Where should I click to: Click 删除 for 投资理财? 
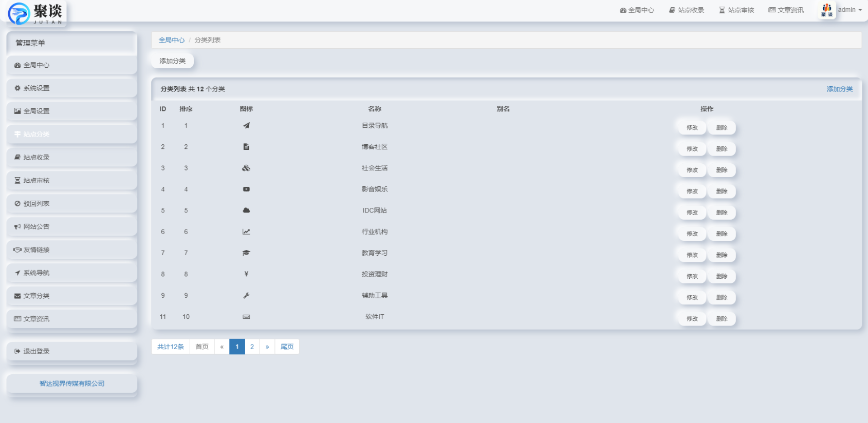point(722,276)
